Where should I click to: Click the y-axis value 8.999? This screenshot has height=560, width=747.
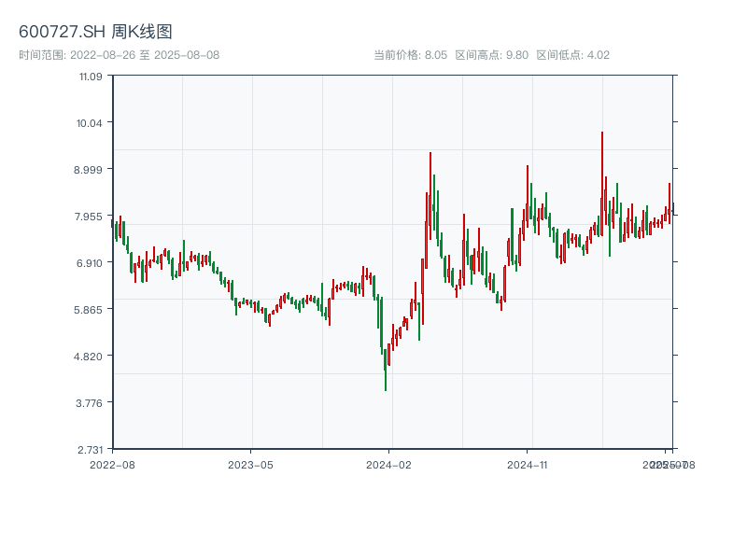(88, 170)
